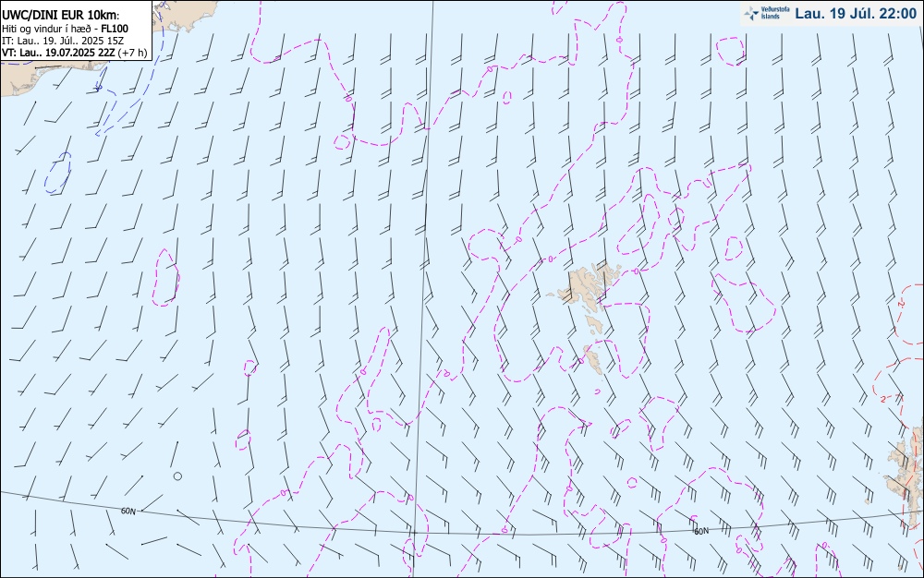This screenshot has width=924, height=578.
Task: Click the "Hiti og vindur í hæð - FL100" line
Action: point(65,29)
